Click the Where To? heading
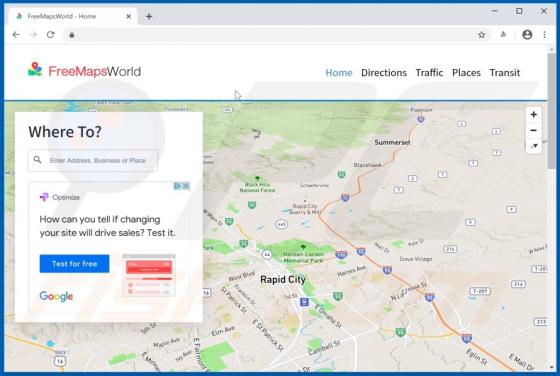The height and width of the screenshot is (376, 560). point(65,132)
